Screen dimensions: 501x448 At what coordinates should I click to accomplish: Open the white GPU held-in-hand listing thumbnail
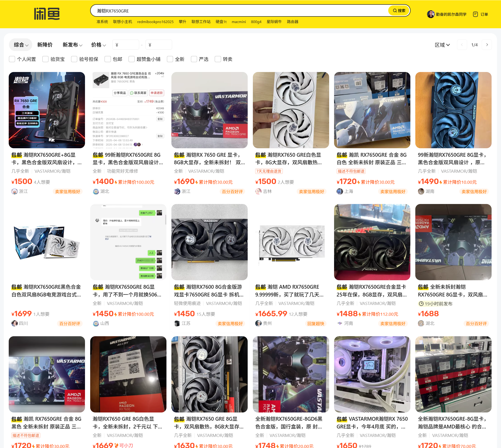click(291, 110)
